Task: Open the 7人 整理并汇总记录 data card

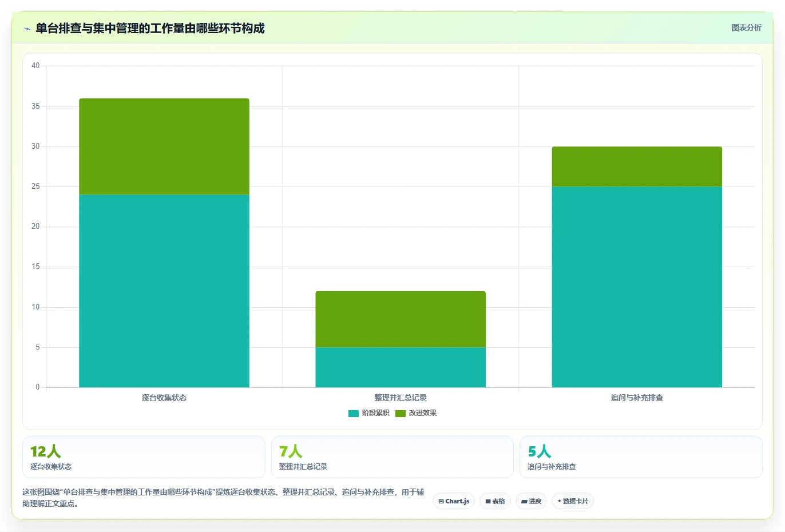Action: click(392, 457)
